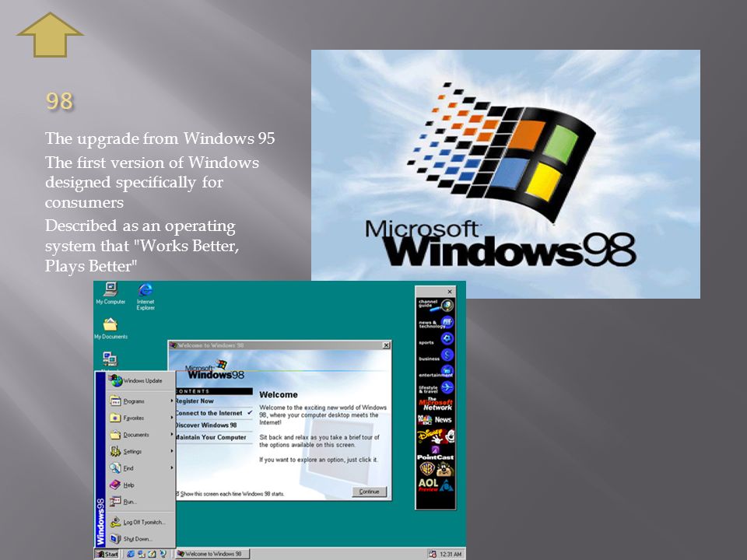The image size is (747, 560).
Task: Click the Continue button
Action: coord(369,492)
